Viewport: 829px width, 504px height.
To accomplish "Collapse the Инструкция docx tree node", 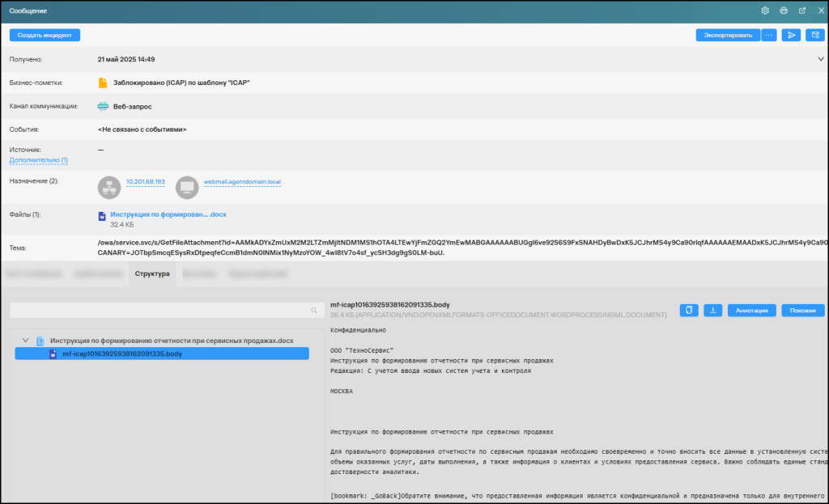I will click(26, 341).
